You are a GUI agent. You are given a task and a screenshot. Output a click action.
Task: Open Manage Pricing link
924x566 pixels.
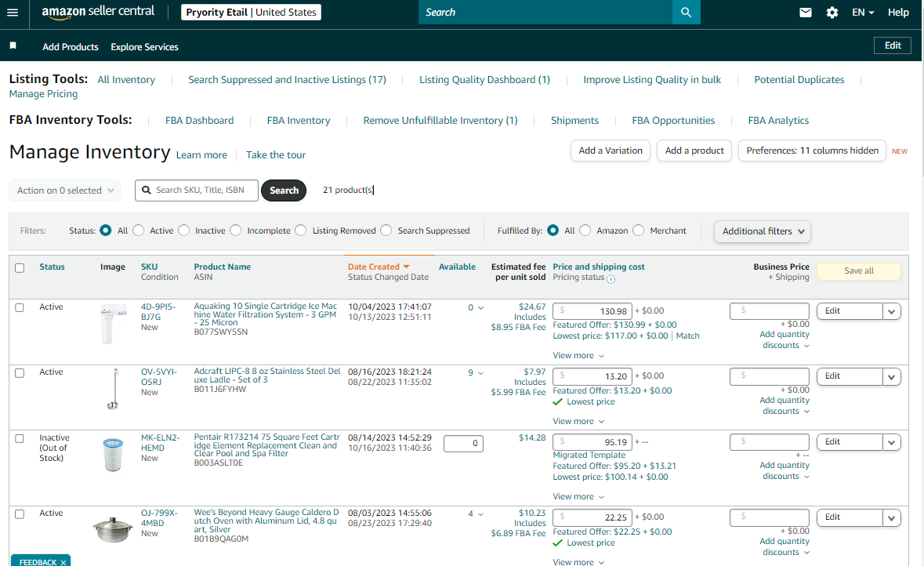pos(43,94)
